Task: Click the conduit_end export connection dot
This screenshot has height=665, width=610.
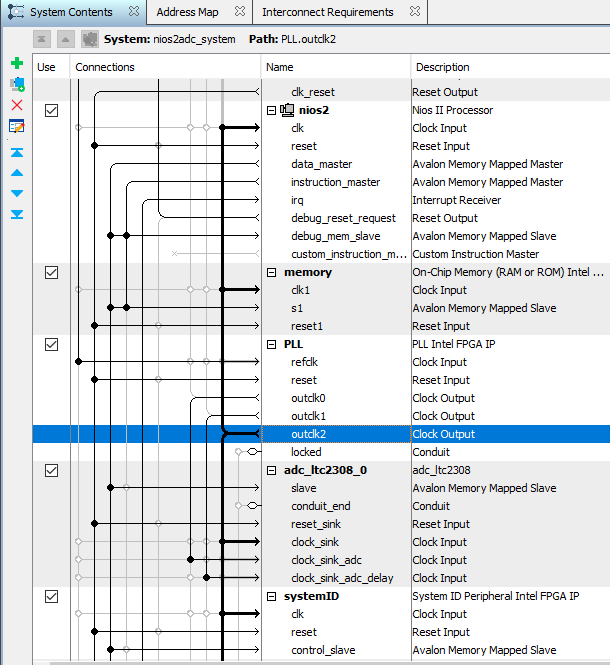Action: pos(238,506)
